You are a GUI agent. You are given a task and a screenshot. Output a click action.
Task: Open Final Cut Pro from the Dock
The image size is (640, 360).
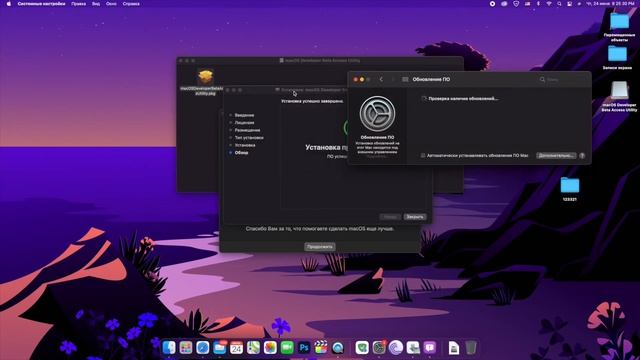321,347
